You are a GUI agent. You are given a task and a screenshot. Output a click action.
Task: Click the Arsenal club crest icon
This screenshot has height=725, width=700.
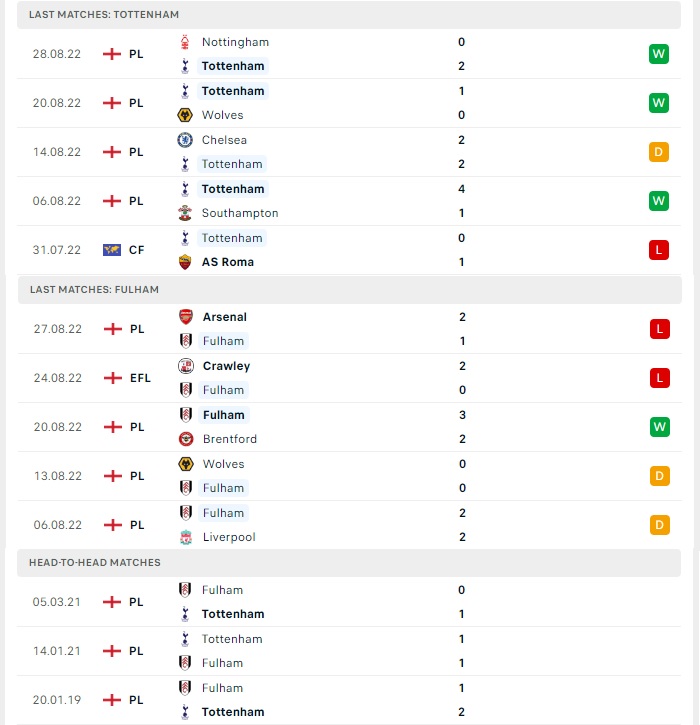(186, 317)
